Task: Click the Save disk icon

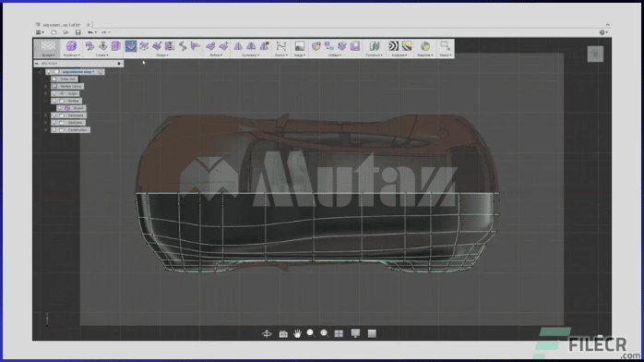Action: [78, 32]
